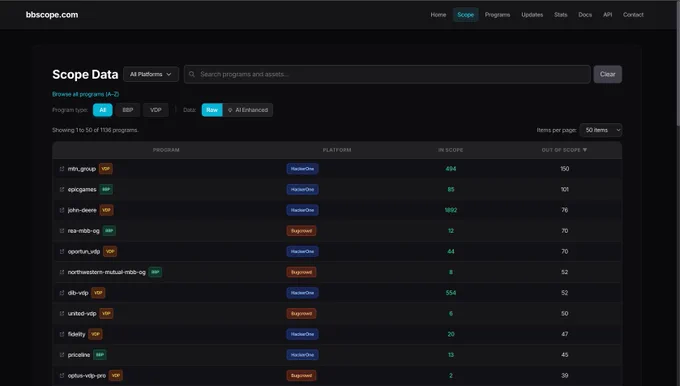Image resolution: width=680 pixels, height=386 pixels.
Task: Click the VDP badge next to mtn_group
Action: tap(106, 169)
